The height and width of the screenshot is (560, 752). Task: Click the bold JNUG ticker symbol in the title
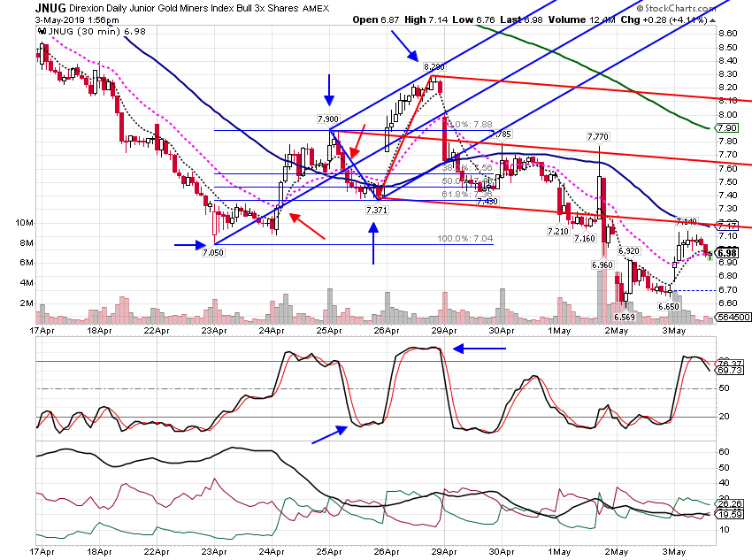pos(50,8)
